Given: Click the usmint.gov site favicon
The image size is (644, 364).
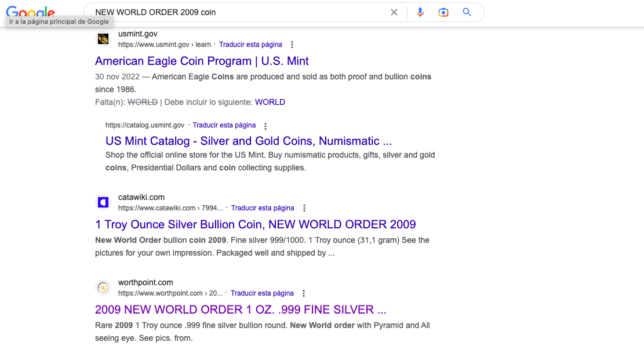Looking at the screenshot, I should pos(103,39).
